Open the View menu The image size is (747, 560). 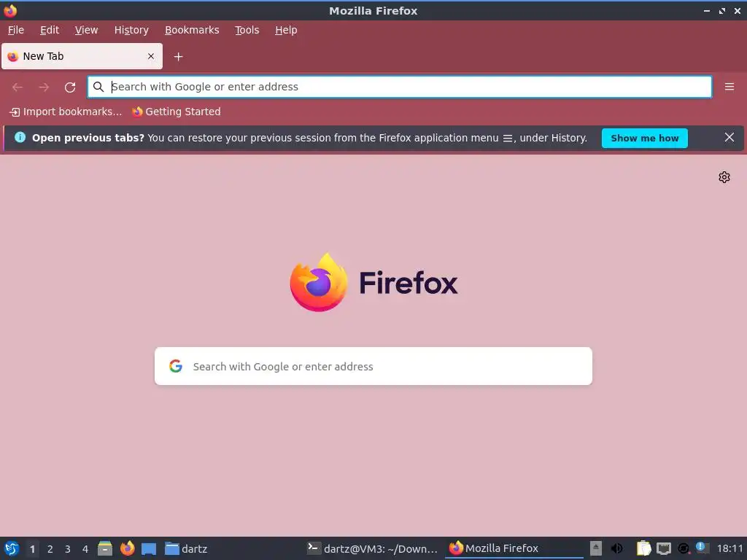[86, 30]
